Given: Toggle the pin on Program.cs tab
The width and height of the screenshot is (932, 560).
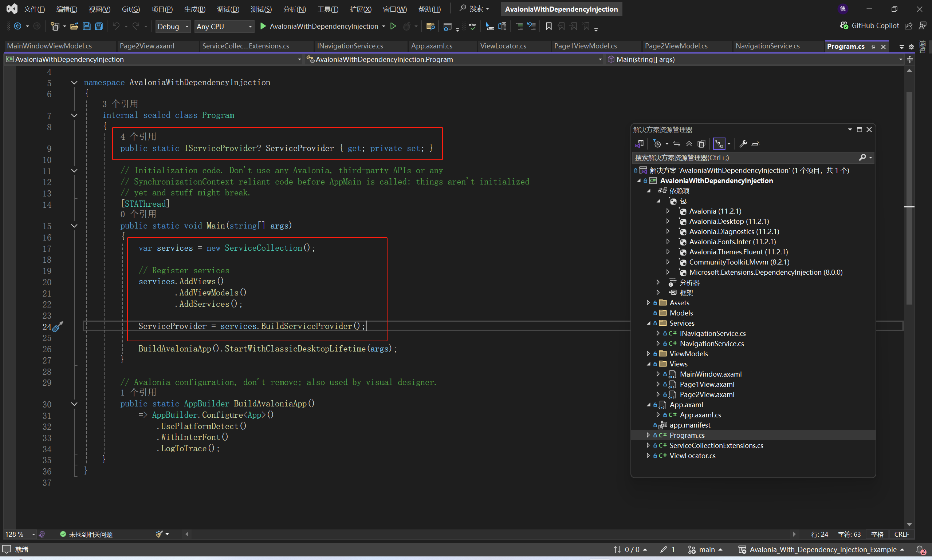Looking at the screenshot, I should 873,46.
